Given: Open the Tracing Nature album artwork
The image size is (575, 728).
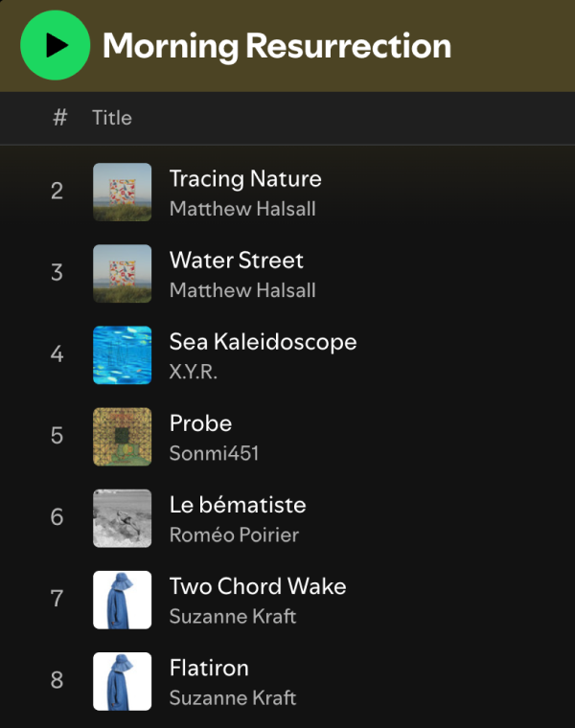Looking at the screenshot, I should 122,192.
